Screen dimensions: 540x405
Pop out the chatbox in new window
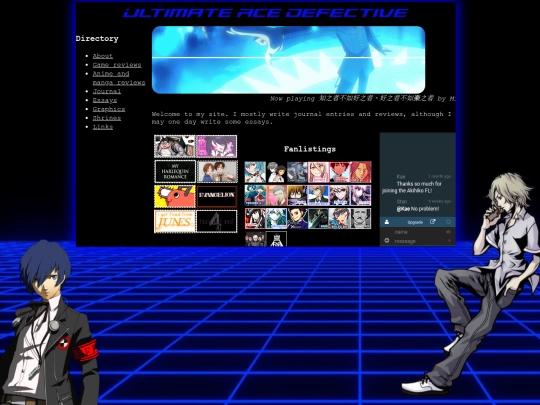433,222
